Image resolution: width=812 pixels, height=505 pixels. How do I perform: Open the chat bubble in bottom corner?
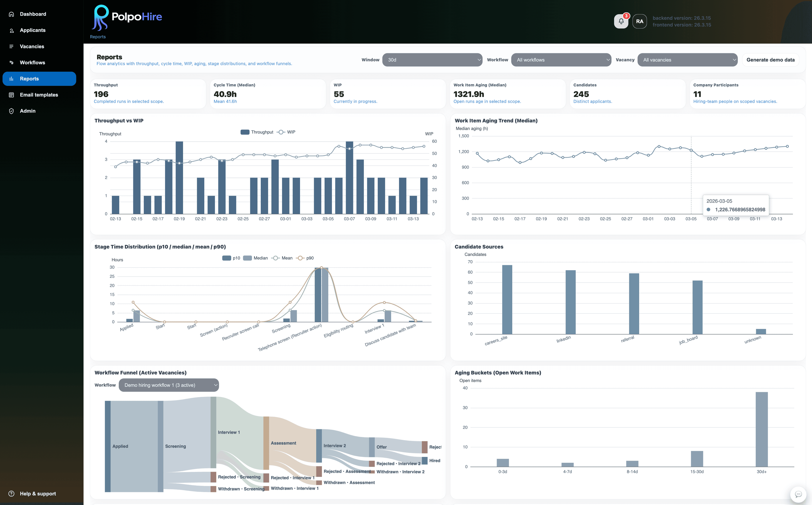tap(799, 494)
